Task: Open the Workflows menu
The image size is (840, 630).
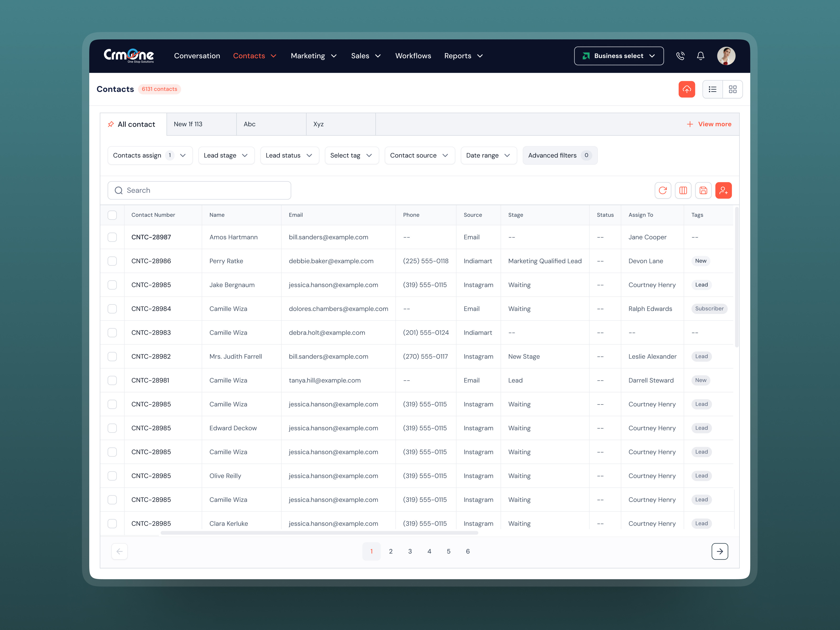Action: tap(413, 56)
